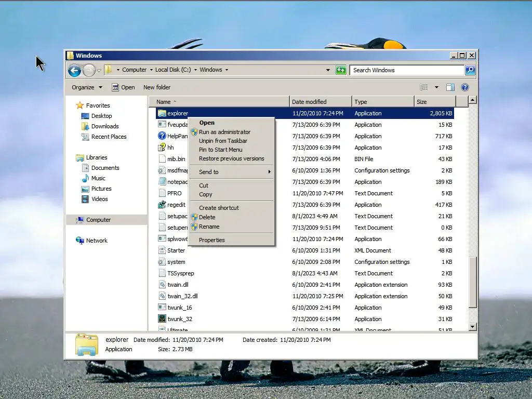Click the Network icon in sidebar
Image resolution: width=532 pixels, height=399 pixels.
(79, 240)
